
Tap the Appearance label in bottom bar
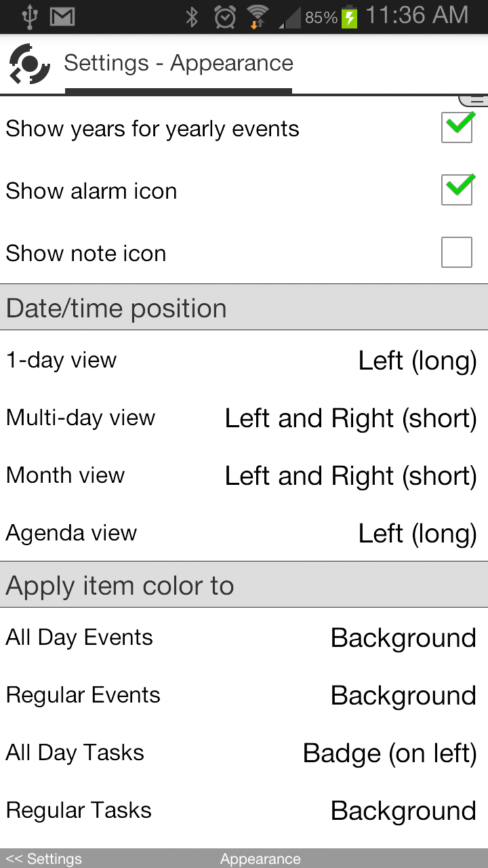260,859
